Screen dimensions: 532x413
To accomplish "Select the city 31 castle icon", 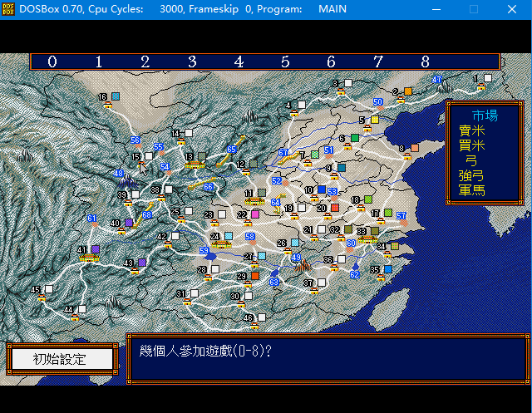I will (x=187, y=302).
